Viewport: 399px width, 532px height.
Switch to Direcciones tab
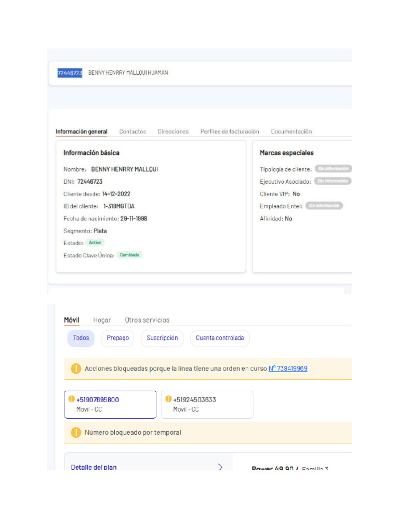click(x=173, y=131)
